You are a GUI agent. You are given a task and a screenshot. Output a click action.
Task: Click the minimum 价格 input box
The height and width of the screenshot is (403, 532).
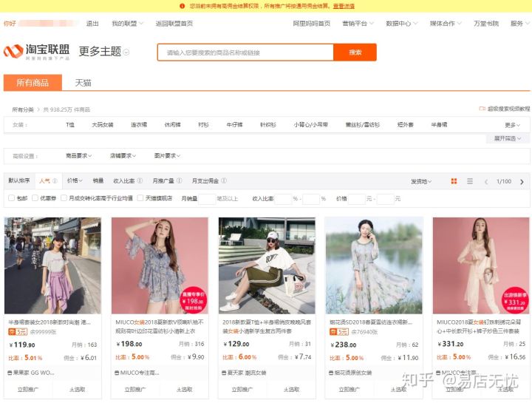[357, 199]
